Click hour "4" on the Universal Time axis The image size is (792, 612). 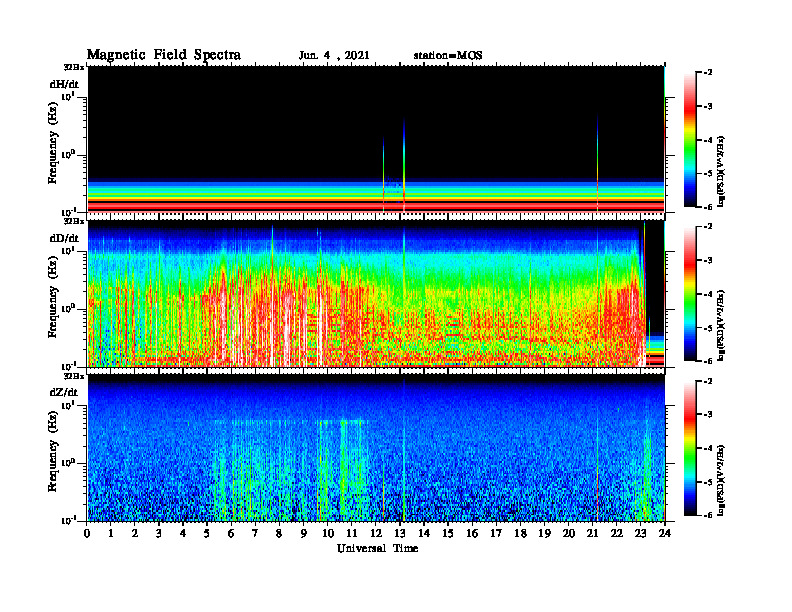coord(183,534)
